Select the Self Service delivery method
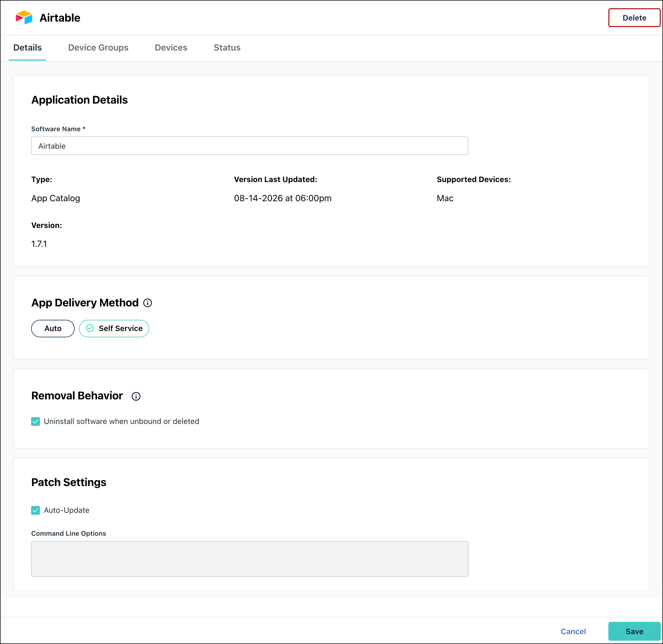The height and width of the screenshot is (644, 663). coord(114,328)
